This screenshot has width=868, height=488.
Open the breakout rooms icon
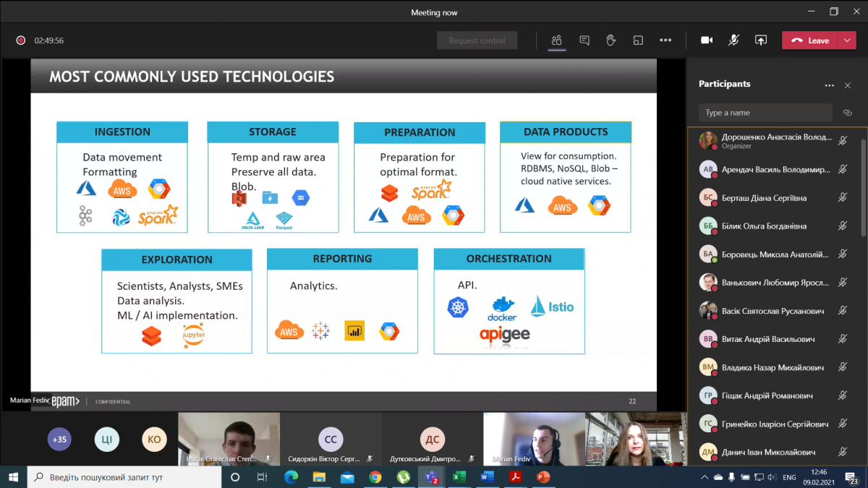tap(637, 40)
